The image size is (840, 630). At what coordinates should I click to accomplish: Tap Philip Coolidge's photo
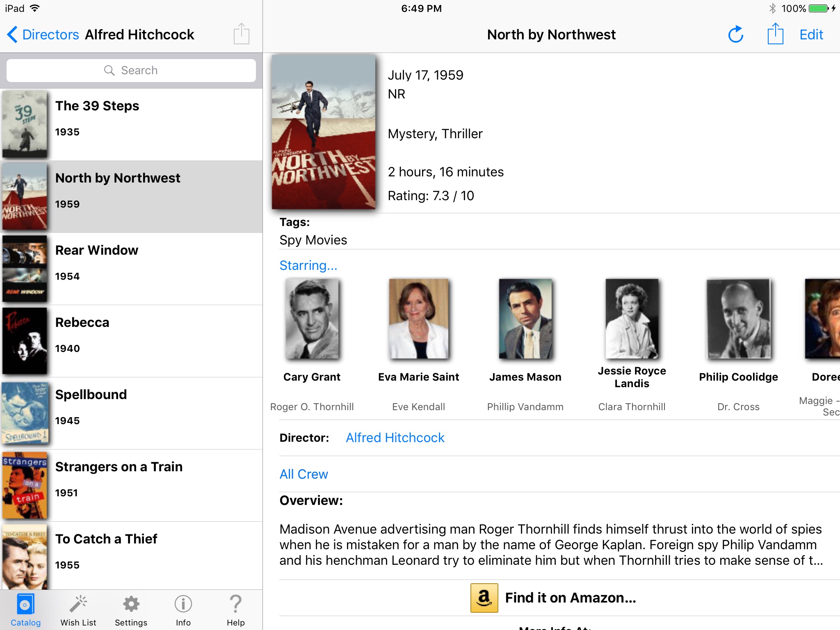point(739,319)
